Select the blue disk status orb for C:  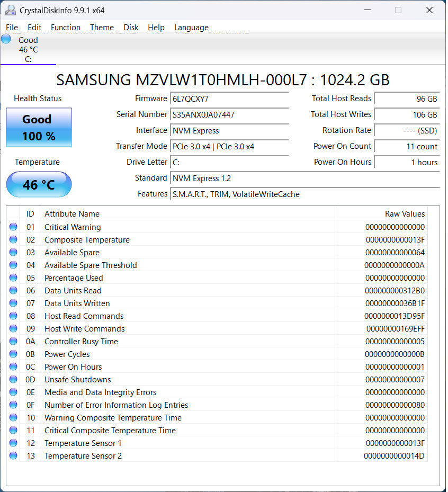point(6,39)
